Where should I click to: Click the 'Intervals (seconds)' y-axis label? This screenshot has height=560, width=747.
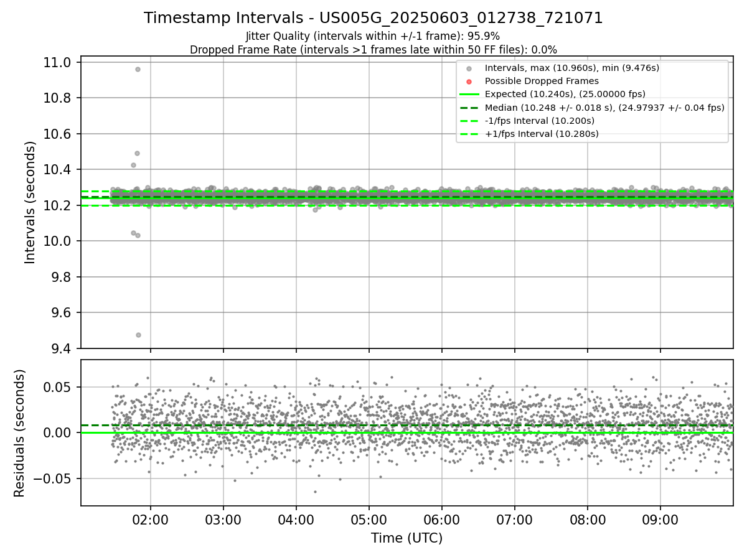[x=31, y=202]
